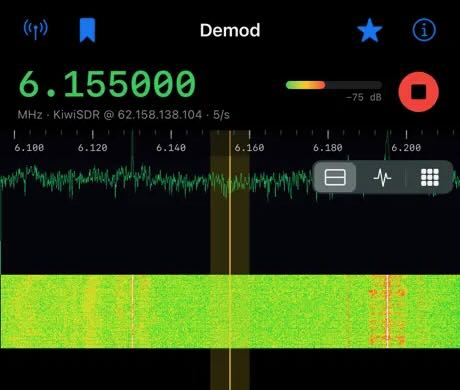This screenshot has width=460, height=390.
Task: Tap the KiwiSDR @ 62.158.138.104 server label
Action: pos(128,115)
